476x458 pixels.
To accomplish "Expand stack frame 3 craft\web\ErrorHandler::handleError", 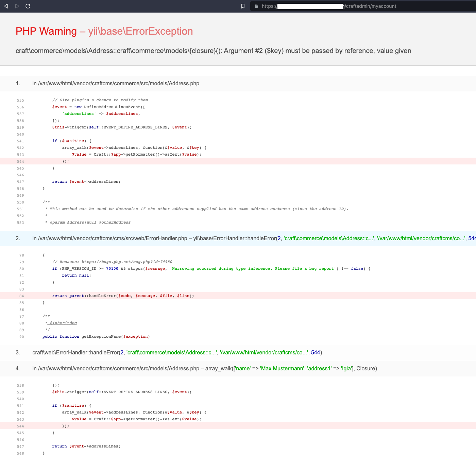I will (x=238, y=353).
